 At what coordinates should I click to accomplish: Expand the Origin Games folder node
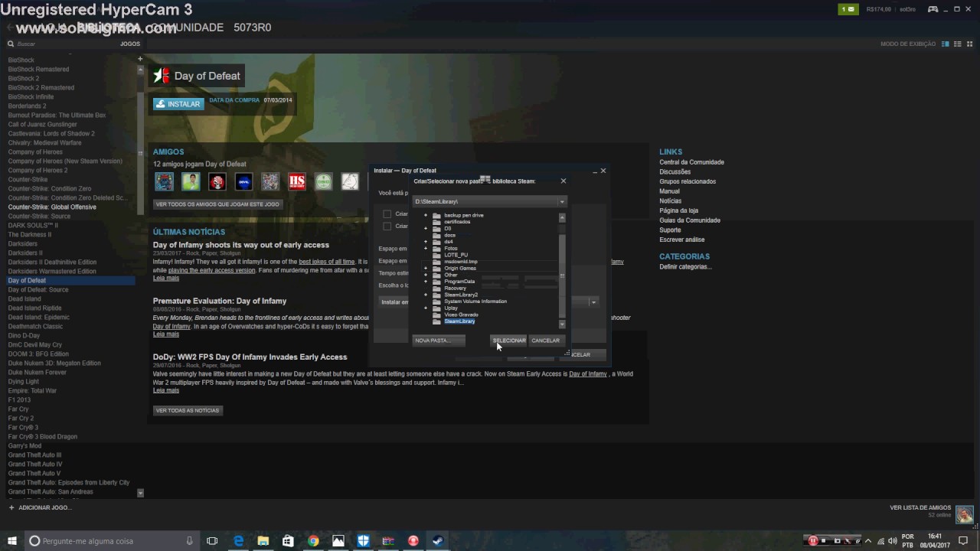(x=426, y=268)
